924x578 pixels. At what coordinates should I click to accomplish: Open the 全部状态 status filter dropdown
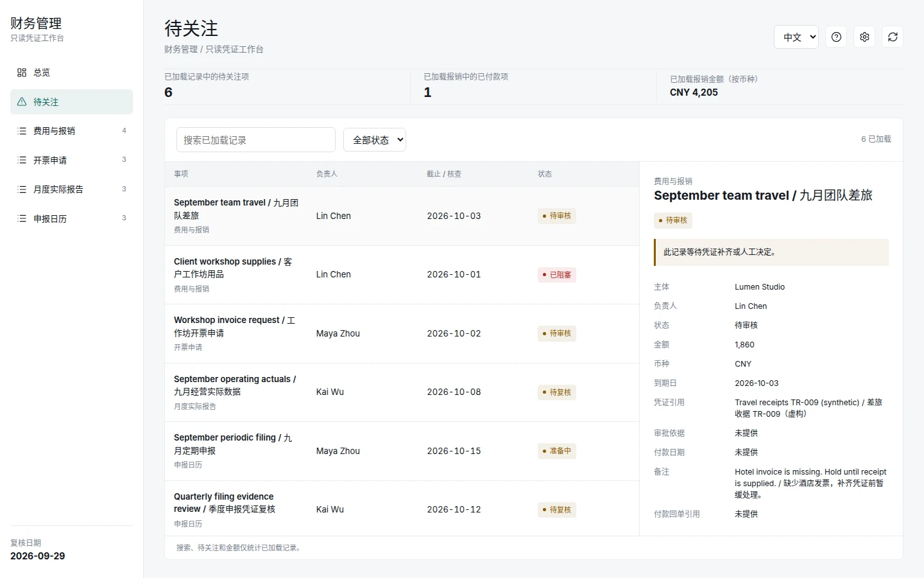pos(375,140)
